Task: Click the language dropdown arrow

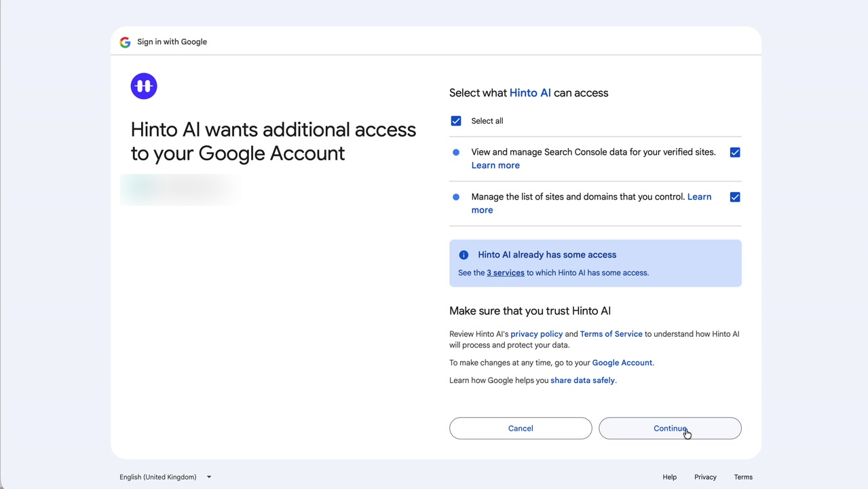Action: coord(209,477)
